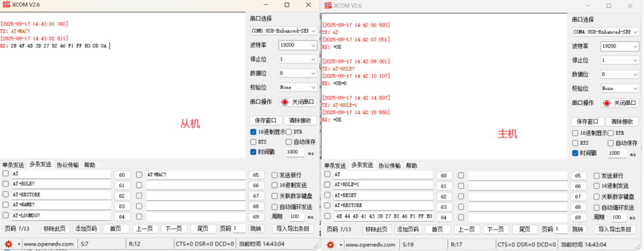The width and height of the screenshot is (644, 251).
Task: Toggle the DTR checkbox in COM5 window
Action: point(289,132)
